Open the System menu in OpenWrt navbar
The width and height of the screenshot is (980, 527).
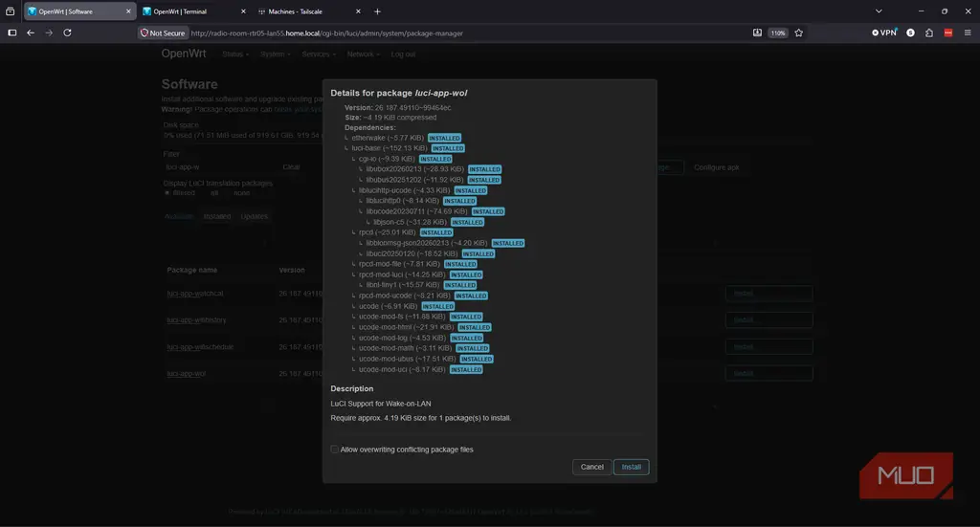coord(275,55)
